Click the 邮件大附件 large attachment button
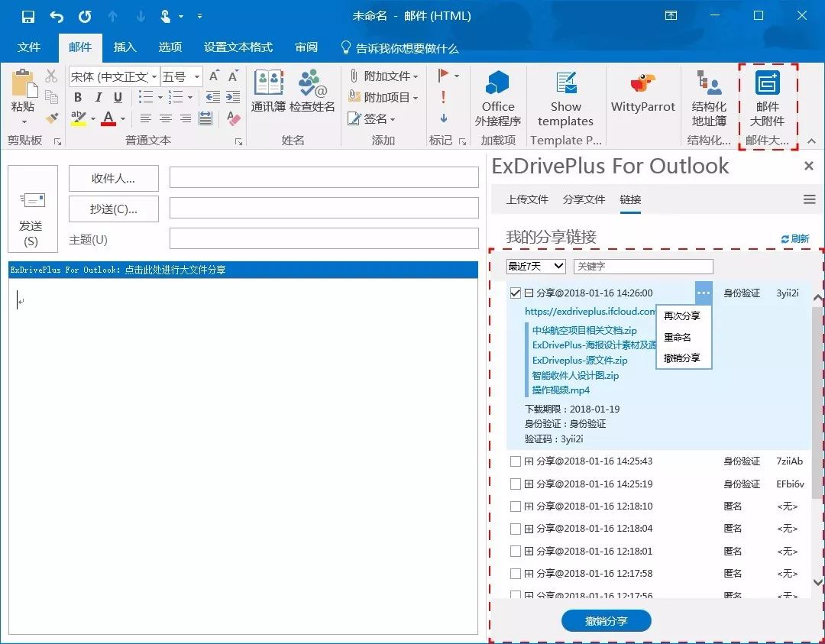Screen dimensions: 825x644 click(x=767, y=99)
